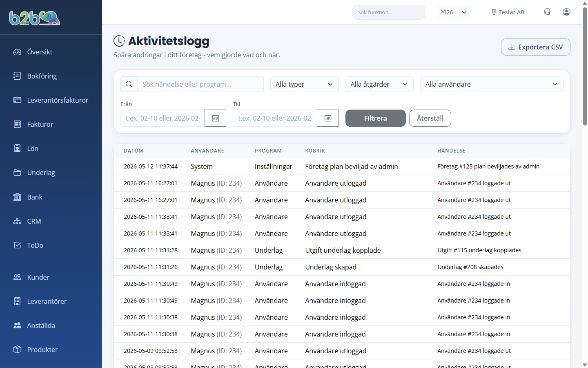Click 'Utgift #115 underlag kopplades' text

(x=479, y=250)
